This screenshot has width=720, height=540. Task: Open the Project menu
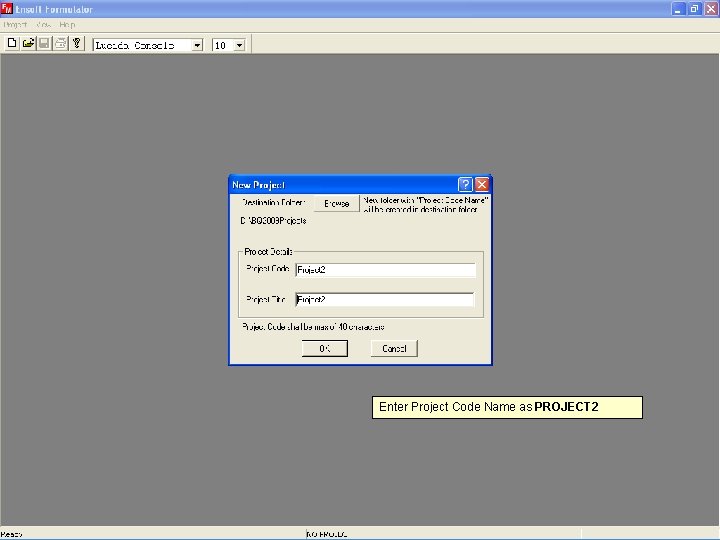point(15,25)
